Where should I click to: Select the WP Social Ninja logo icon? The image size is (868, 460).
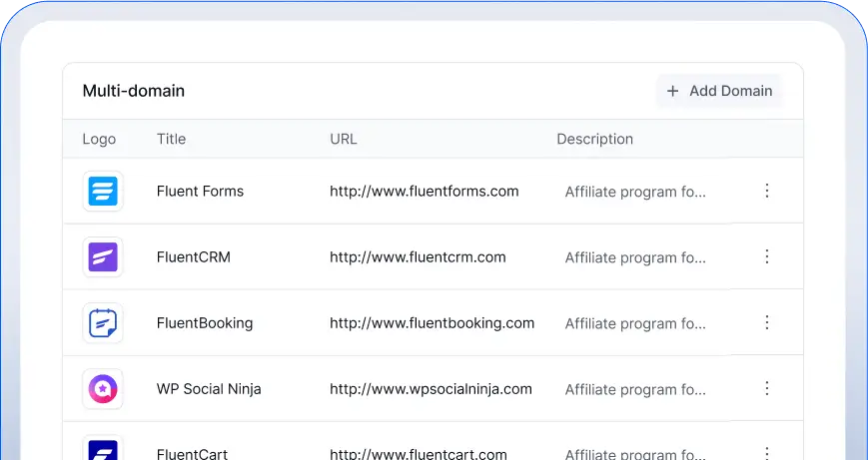(x=103, y=389)
